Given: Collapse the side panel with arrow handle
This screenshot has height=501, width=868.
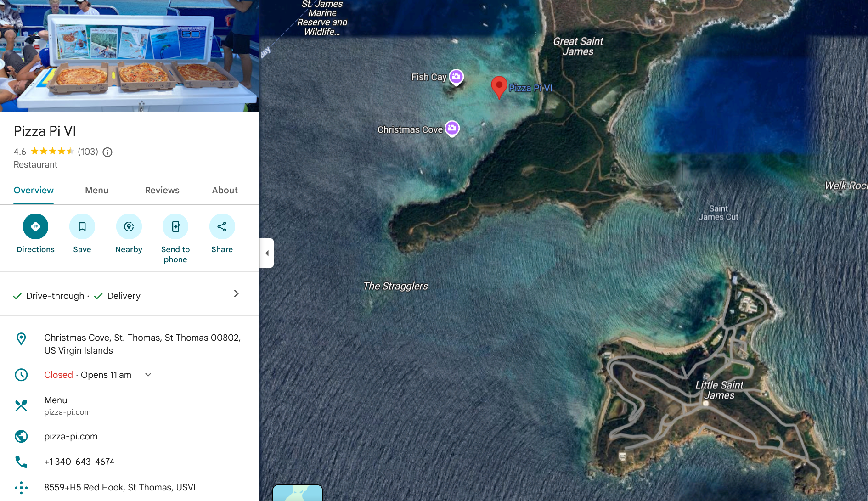Looking at the screenshot, I should pyautogui.click(x=267, y=253).
